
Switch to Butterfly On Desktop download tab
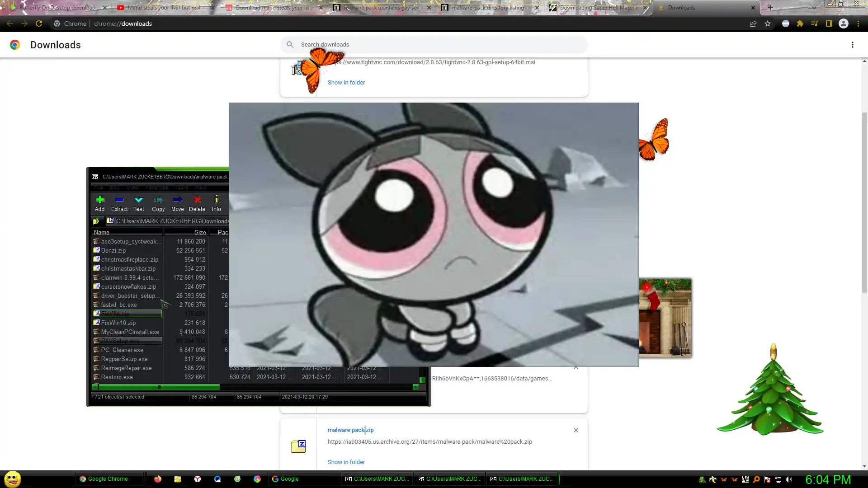(57, 8)
